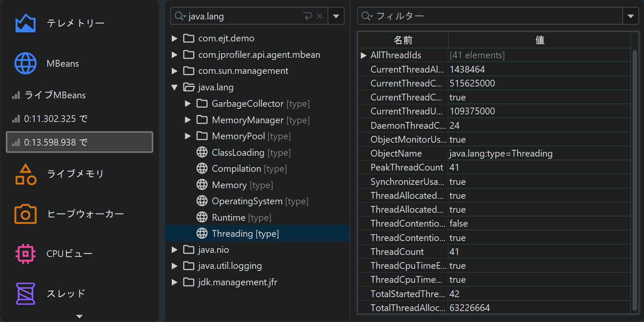Select the 0:11.302.325 snapshot entry
Screen dimensions: 644x322
pyautogui.click(x=55, y=119)
